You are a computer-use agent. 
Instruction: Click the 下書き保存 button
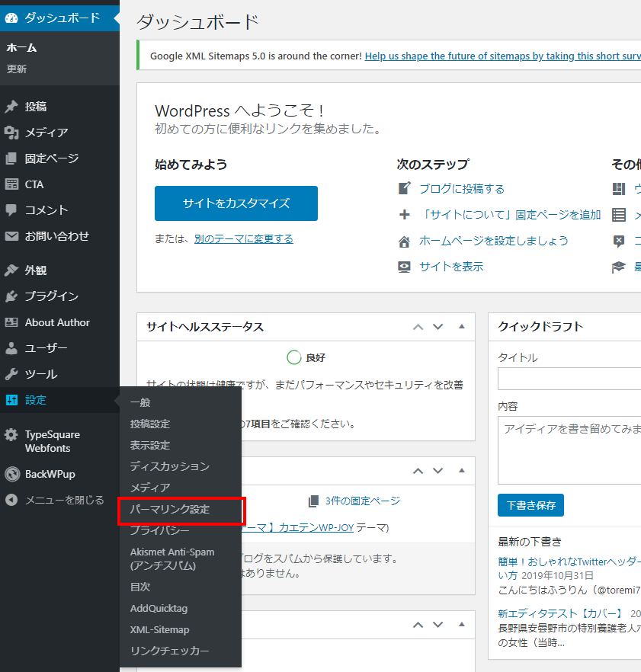coord(530,505)
